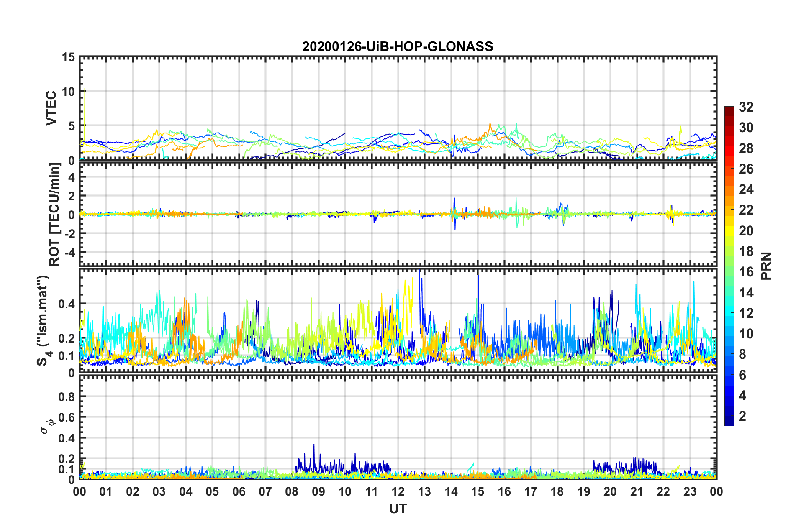The height and width of the screenshot is (532, 796).
Task: Select the UT axis tick label "06"
Action: (239, 491)
